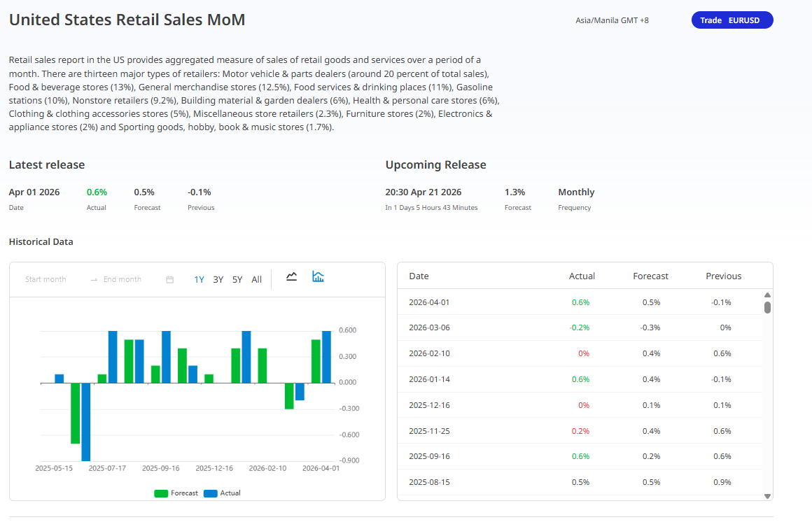Click the Asia/Manila GMT +8 timezone label
Viewport: 812px width, 529px height.
[612, 20]
